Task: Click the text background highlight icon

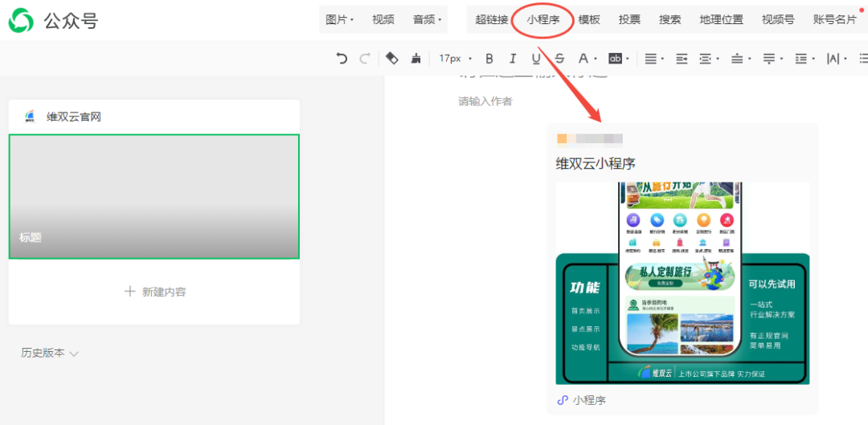Action: coord(615,58)
